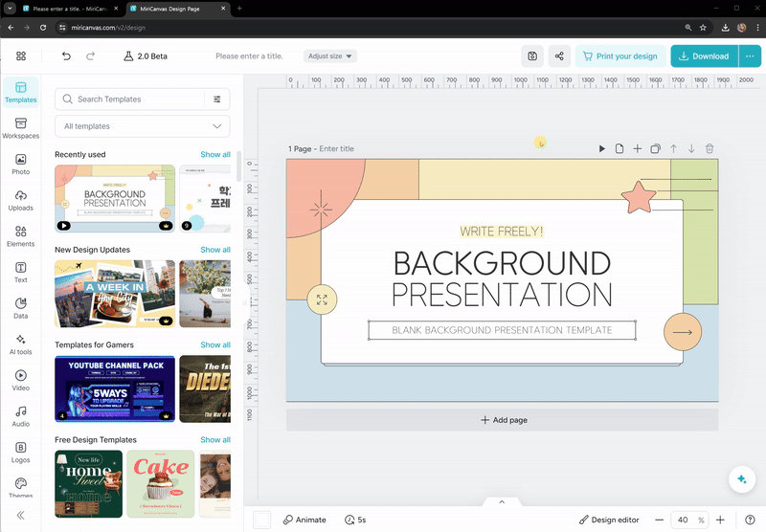Switch to the Text tab in sidebar
The width and height of the screenshot is (766, 532).
20,272
